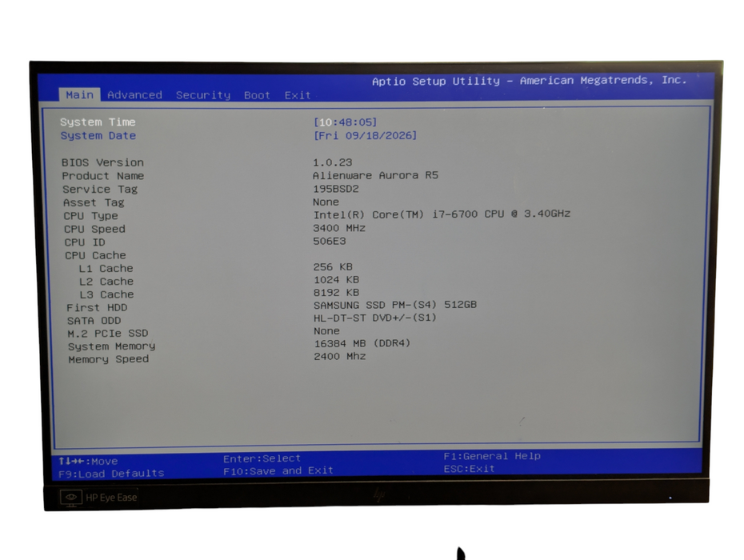Click the ESC:Exit hint
The image size is (744, 560).
click(x=469, y=469)
